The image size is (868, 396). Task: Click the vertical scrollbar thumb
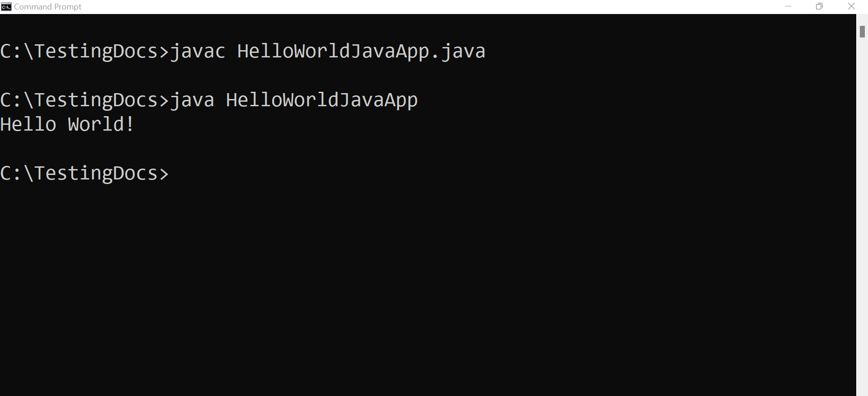862,32
